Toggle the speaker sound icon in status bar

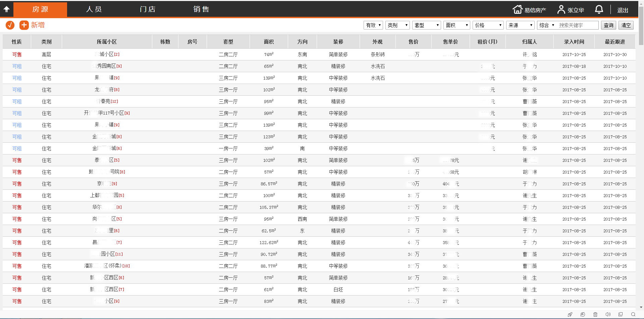608,315
